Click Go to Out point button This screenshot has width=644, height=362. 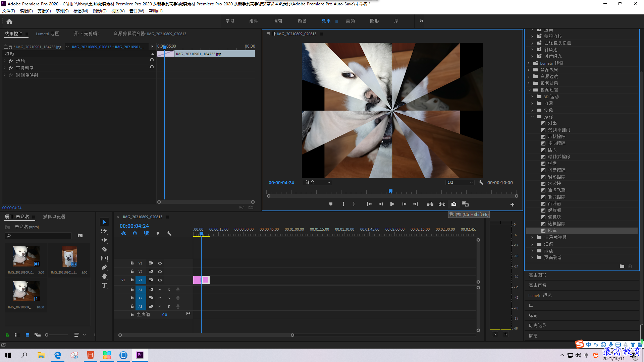tap(416, 204)
